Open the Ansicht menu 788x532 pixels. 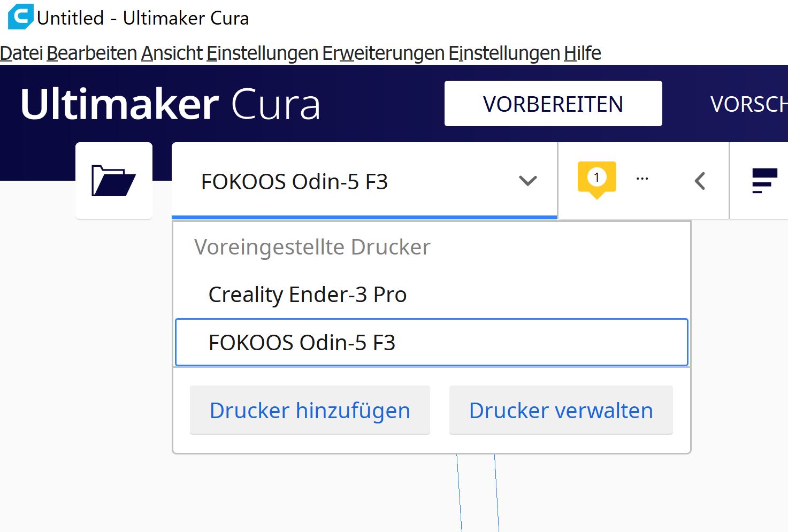tap(172, 53)
